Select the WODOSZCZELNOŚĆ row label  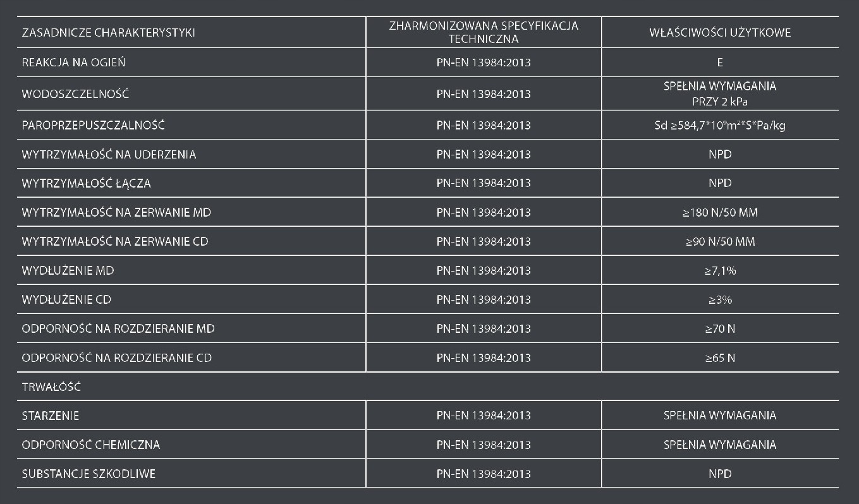[x=75, y=94]
